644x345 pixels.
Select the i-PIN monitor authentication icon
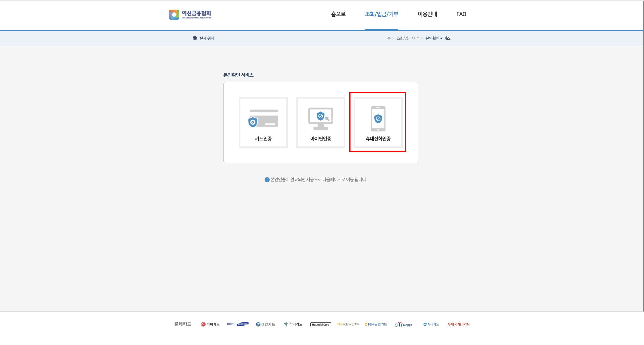[x=320, y=118]
